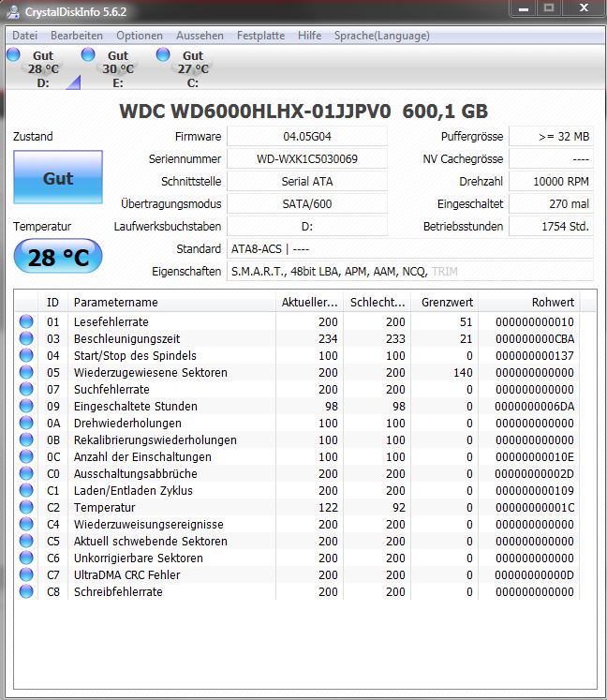Select drive E: status orb at top
This screenshot has height=700, width=607.
tap(88, 54)
